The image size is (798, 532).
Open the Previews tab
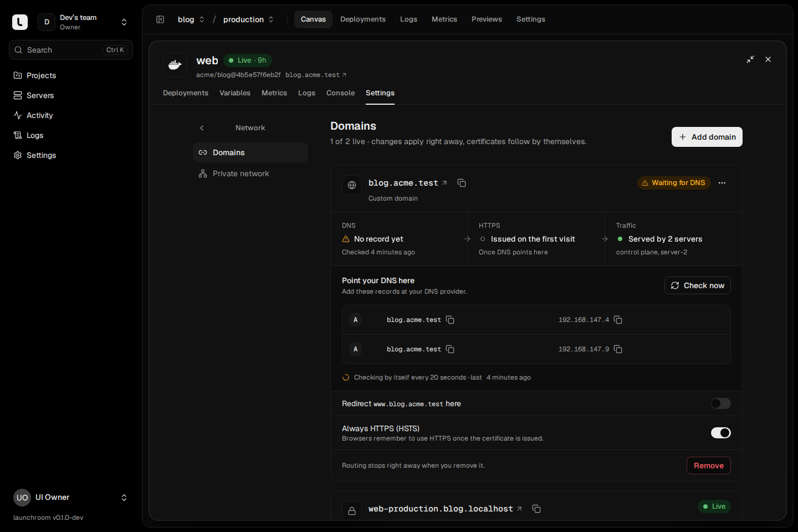(487, 19)
